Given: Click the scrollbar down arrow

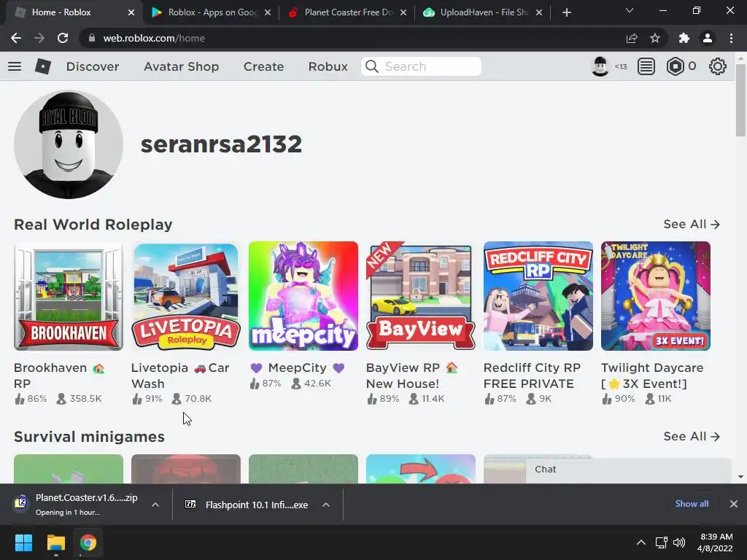Looking at the screenshot, I should coord(740,477).
